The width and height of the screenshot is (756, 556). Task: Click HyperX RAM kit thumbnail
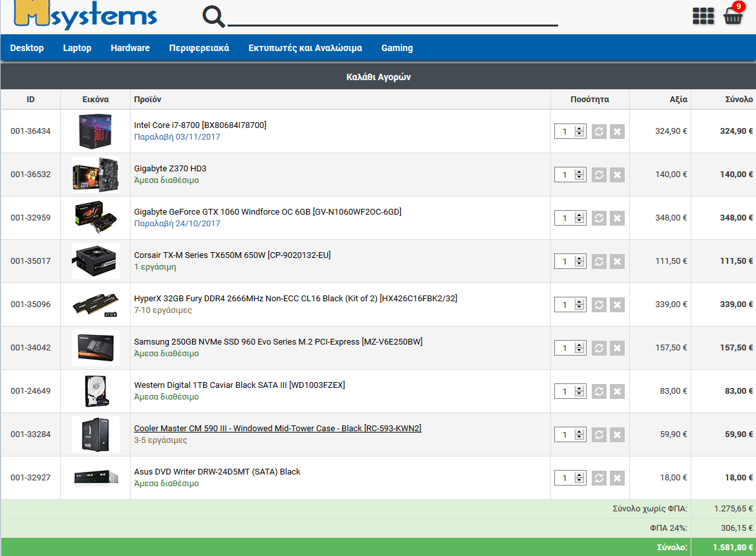96,305
